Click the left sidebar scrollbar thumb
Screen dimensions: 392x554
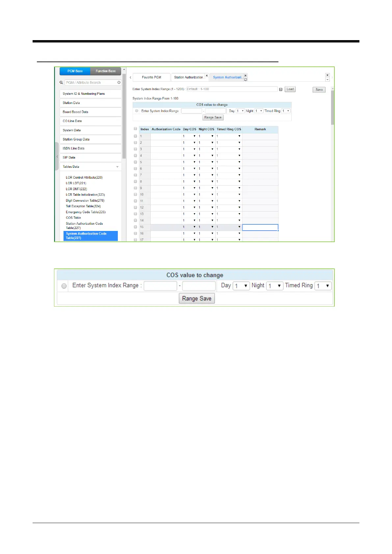point(124,116)
